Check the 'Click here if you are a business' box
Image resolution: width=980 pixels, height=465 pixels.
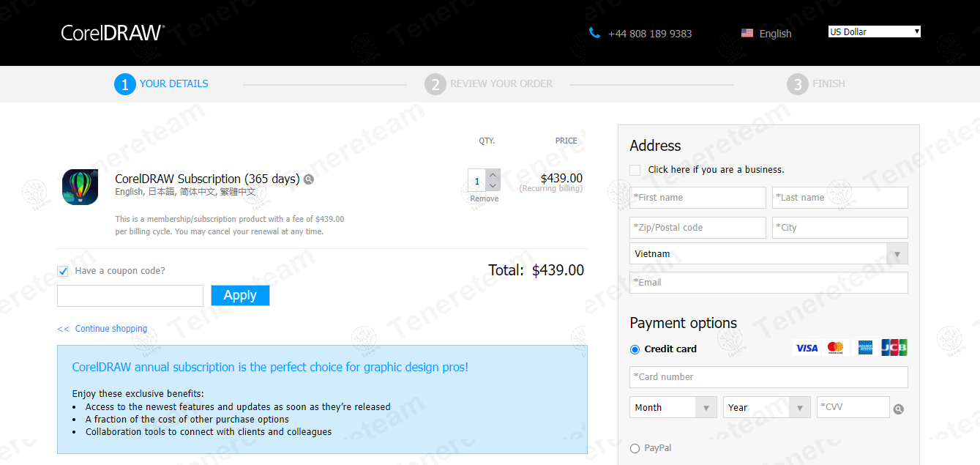tap(635, 170)
